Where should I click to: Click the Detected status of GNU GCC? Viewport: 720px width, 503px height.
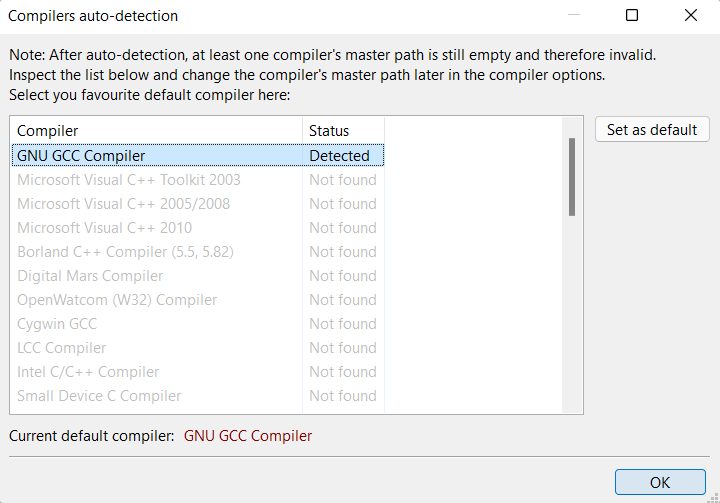[x=339, y=156]
